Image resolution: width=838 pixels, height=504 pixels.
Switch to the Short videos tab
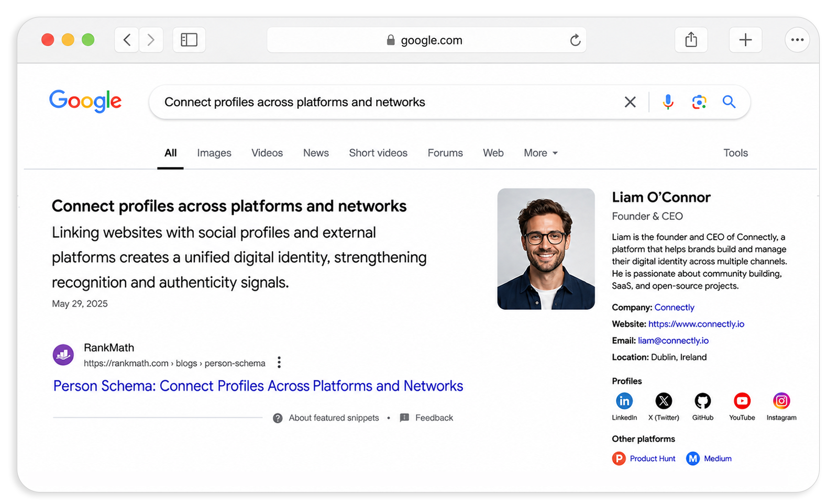[x=378, y=153]
